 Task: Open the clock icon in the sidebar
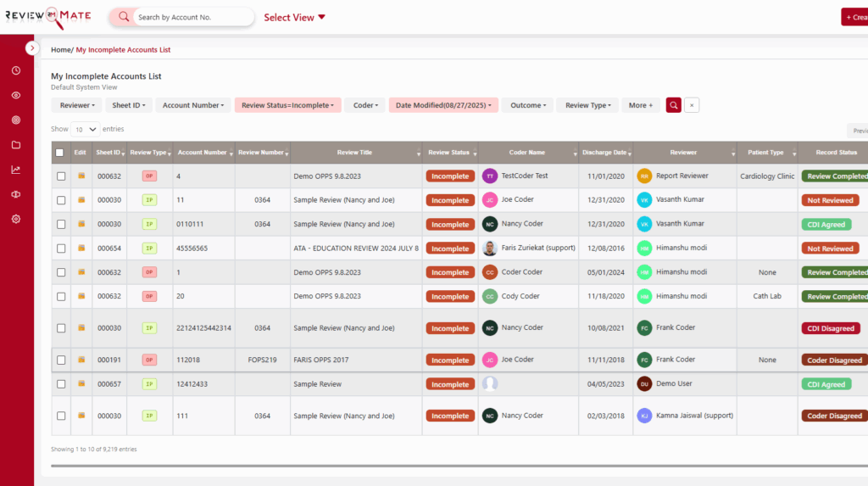pyautogui.click(x=16, y=70)
